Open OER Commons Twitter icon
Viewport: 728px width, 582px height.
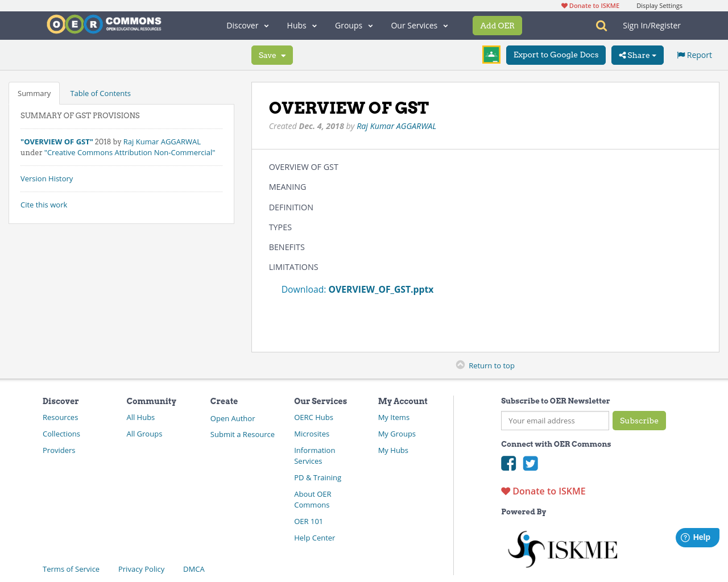(x=530, y=463)
